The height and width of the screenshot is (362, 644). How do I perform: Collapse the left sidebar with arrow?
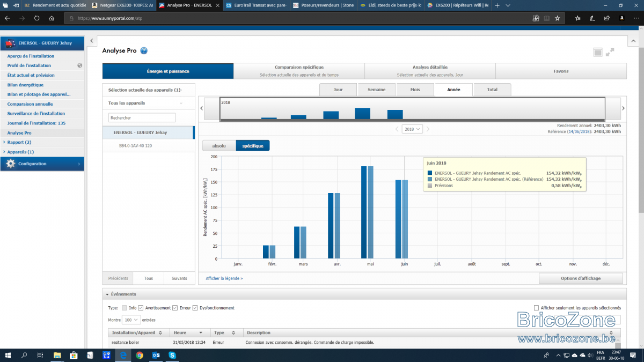pos(92,41)
